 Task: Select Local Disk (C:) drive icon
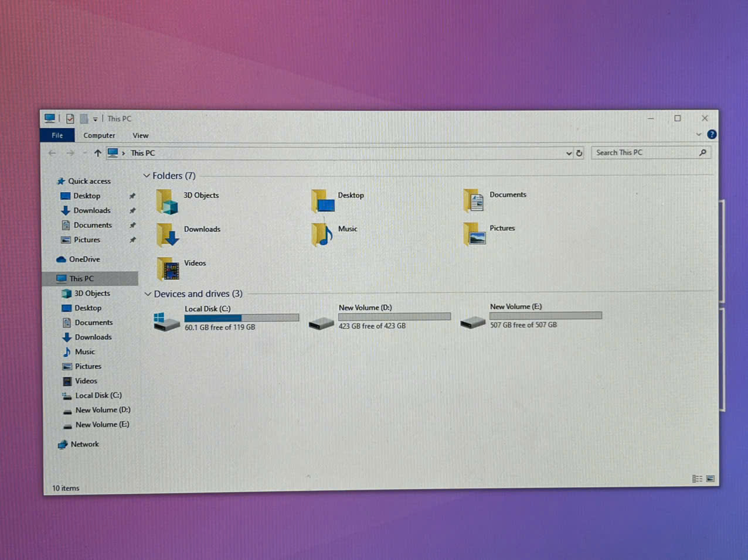click(166, 321)
